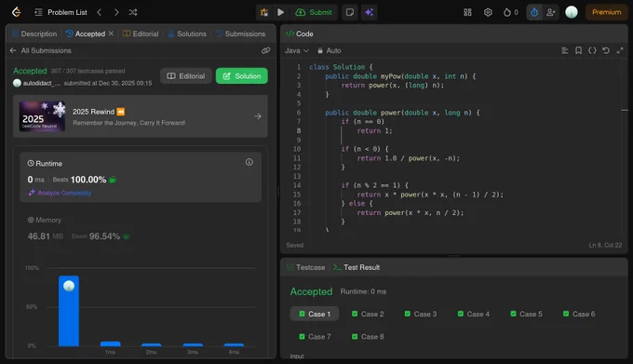Click the braces snippet icon
The image size is (633, 364).
click(x=592, y=50)
